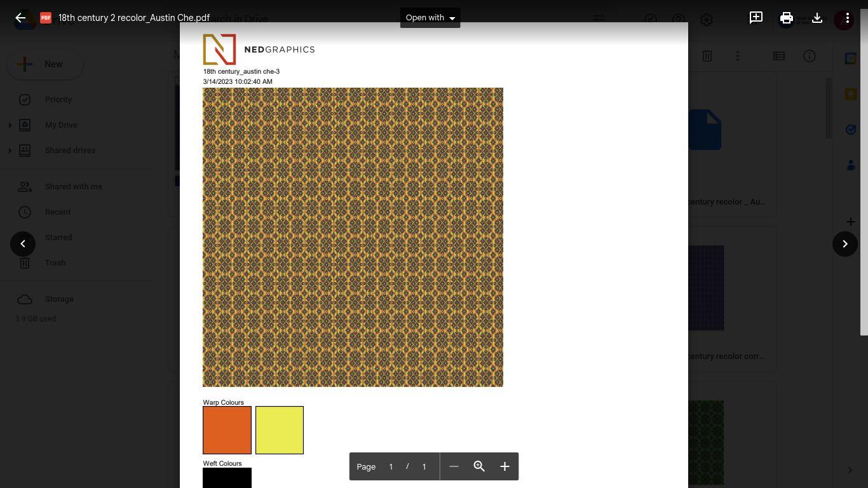868x488 pixels.
Task: Switch to list layout view
Action: point(779,56)
